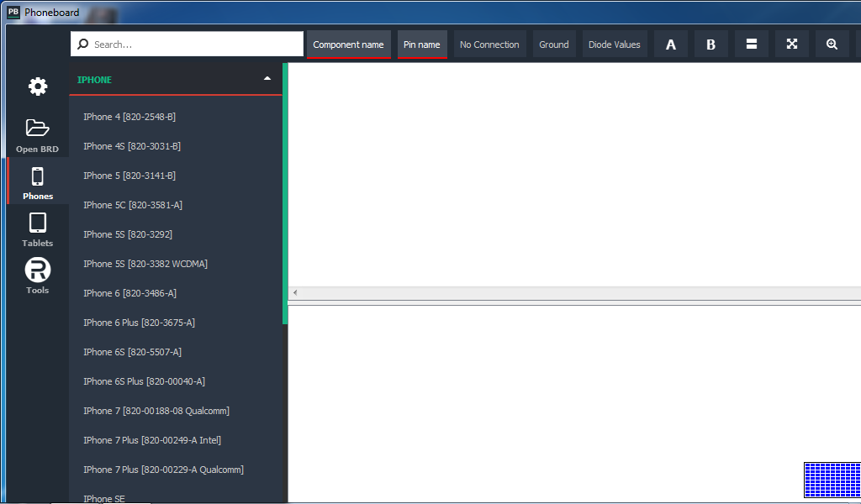Open iPhone 6S [820-5507-A] board
This screenshot has width=861, height=504.
click(x=132, y=352)
